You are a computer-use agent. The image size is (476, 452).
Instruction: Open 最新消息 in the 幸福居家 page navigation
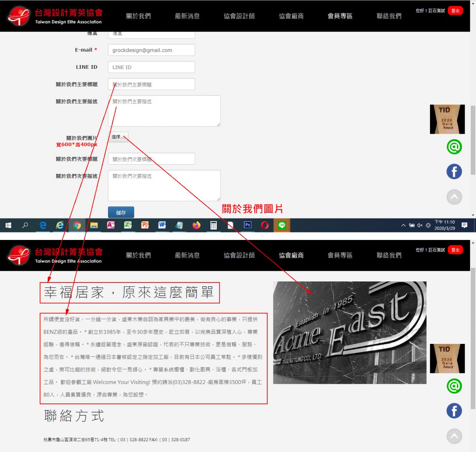pos(187,255)
